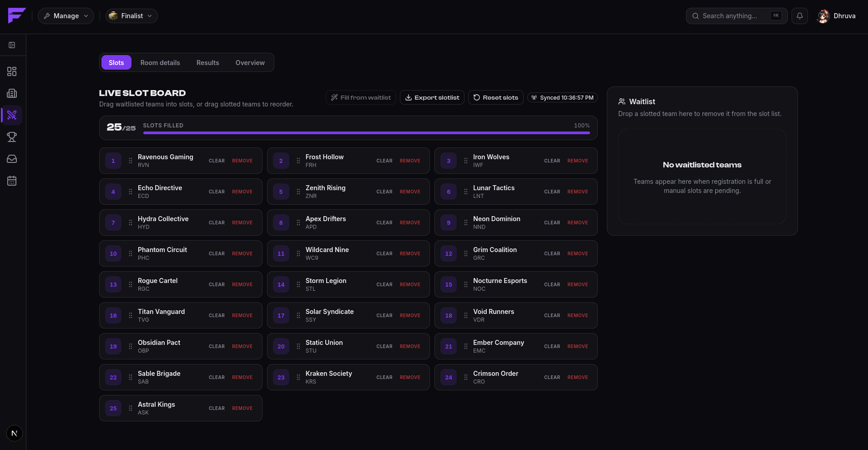The width and height of the screenshot is (868, 450).
Task: Click the drag handle for Kraken Society
Action: click(298, 377)
